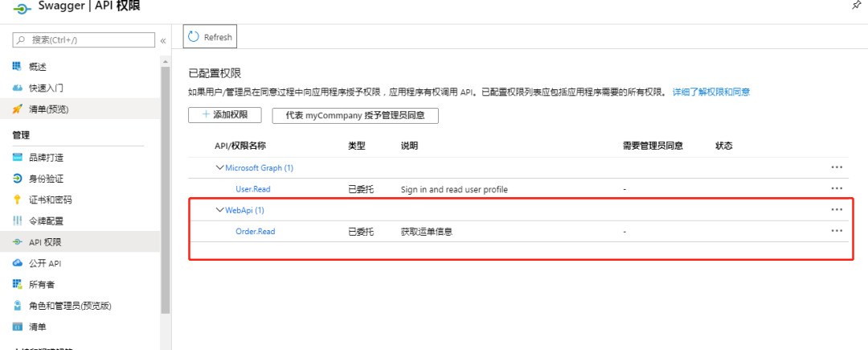This screenshot has height=350, width=868.
Task: Click the 获取运单信息 description text
Action: (x=427, y=232)
